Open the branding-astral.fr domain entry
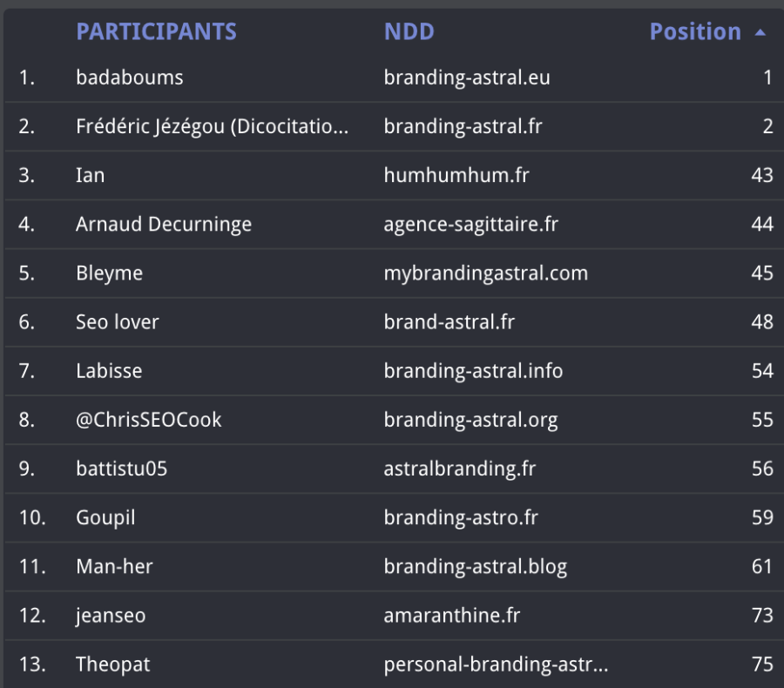 (463, 126)
